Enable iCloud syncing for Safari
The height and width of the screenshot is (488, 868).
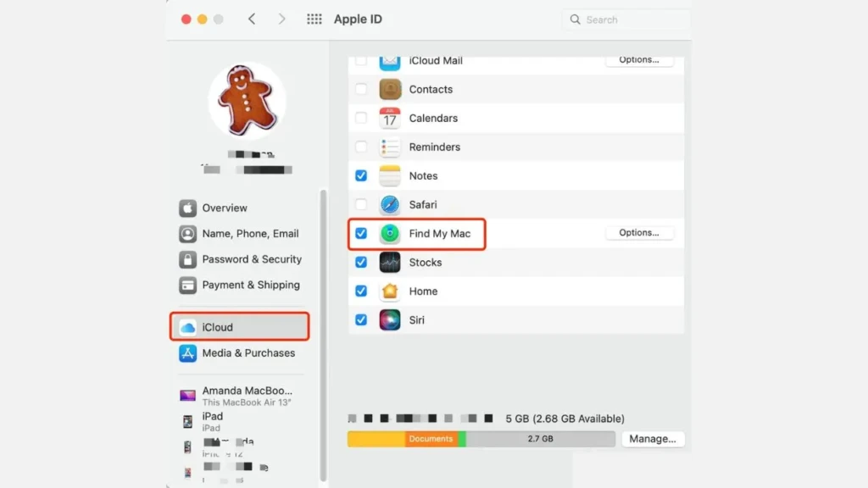point(361,204)
